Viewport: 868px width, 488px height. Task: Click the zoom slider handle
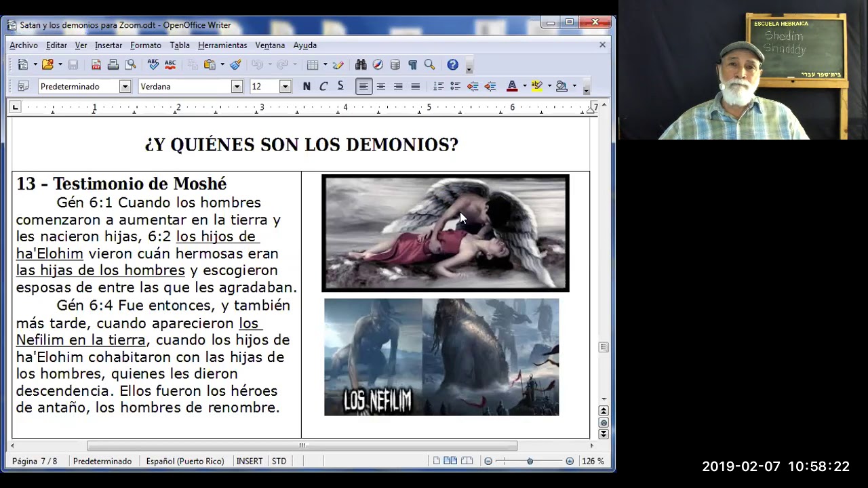(x=530, y=461)
